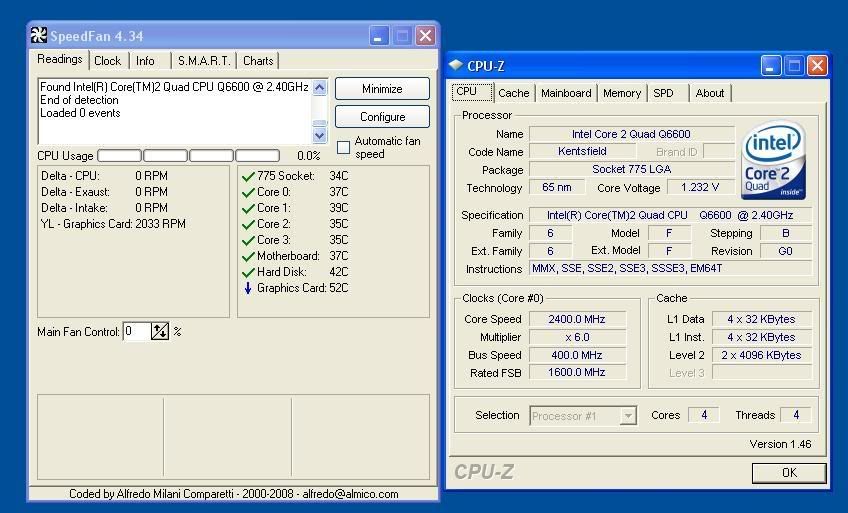The width and height of the screenshot is (848, 513).
Task: Open the About tab in CPU-Z
Action: pyautogui.click(x=710, y=93)
